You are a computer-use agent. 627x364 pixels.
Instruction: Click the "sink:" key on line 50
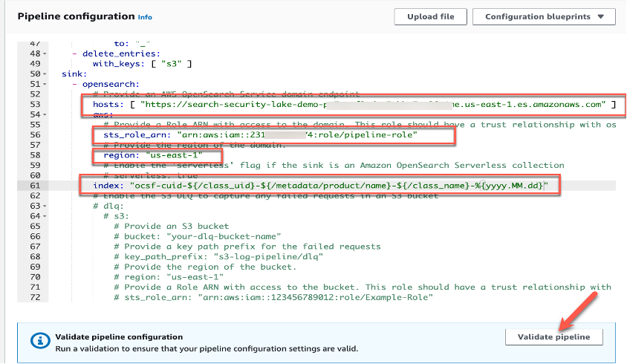pyautogui.click(x=74, y=74)
